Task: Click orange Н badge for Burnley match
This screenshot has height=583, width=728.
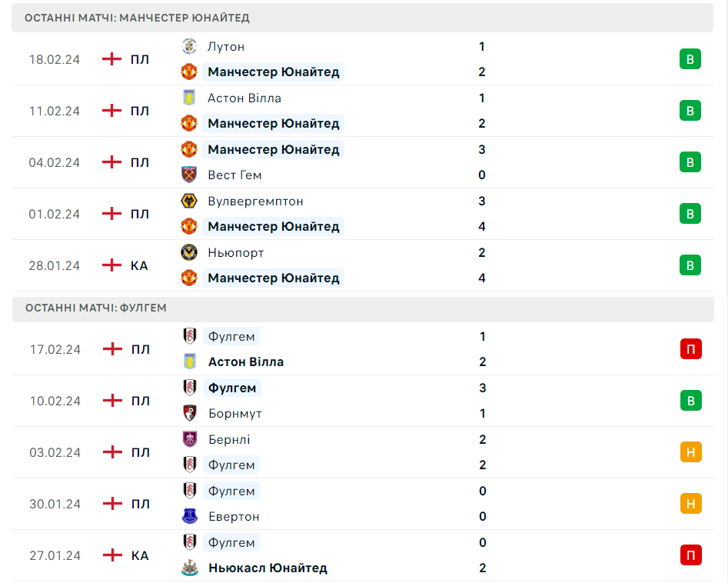Action: coord(690,452)
